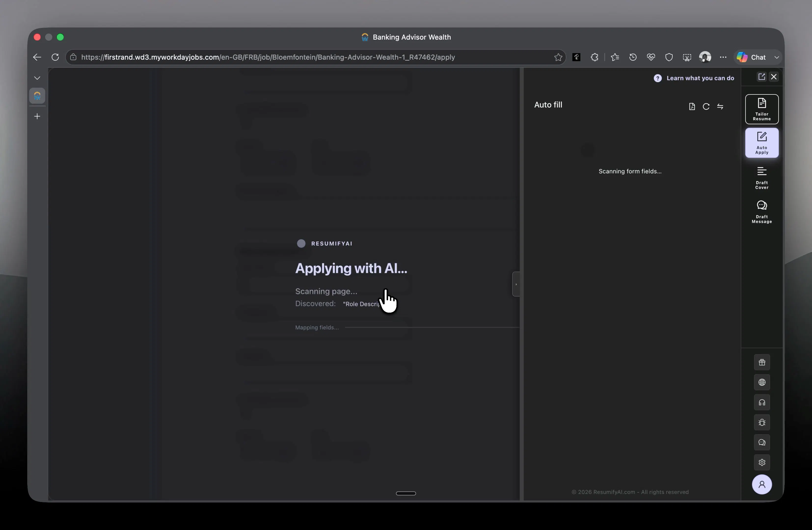Viewport: 812px width, 530px height.
Task: Select the Auto Apply tool
Action: click(761, 143)
